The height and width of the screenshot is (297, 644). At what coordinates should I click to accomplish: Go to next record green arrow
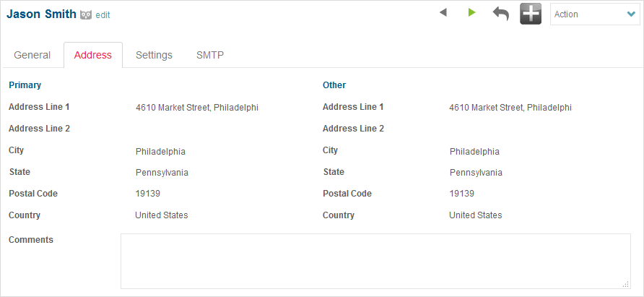[x=471, y=13]
